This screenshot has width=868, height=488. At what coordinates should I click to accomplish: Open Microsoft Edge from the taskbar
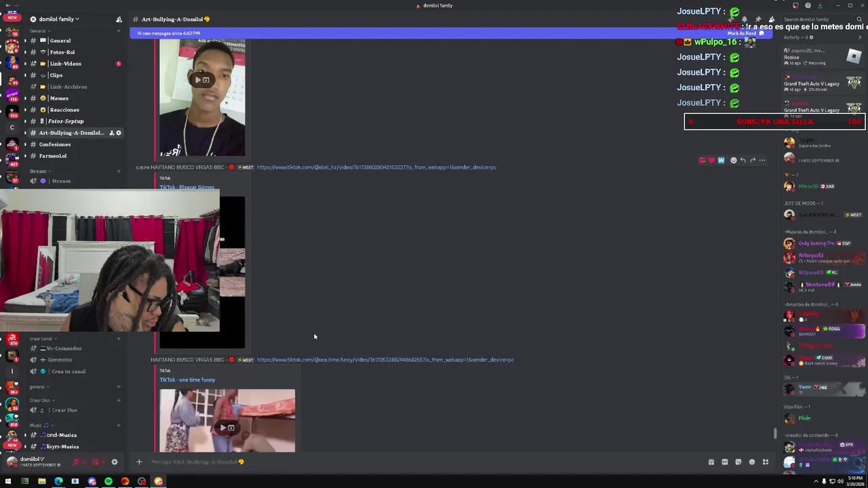[58, 481]
